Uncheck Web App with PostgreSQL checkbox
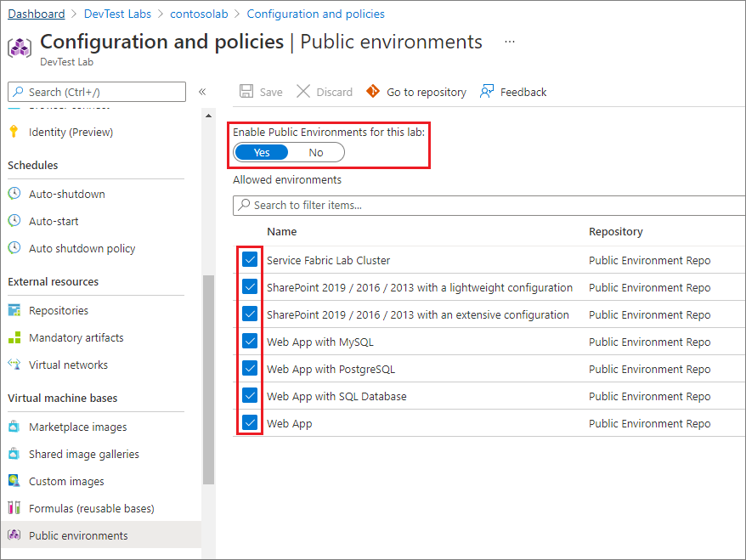 (x=250, y=368)
